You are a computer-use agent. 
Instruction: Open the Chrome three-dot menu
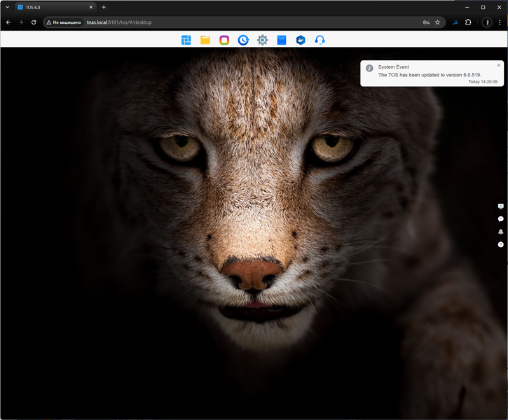(x=500, y=22)
